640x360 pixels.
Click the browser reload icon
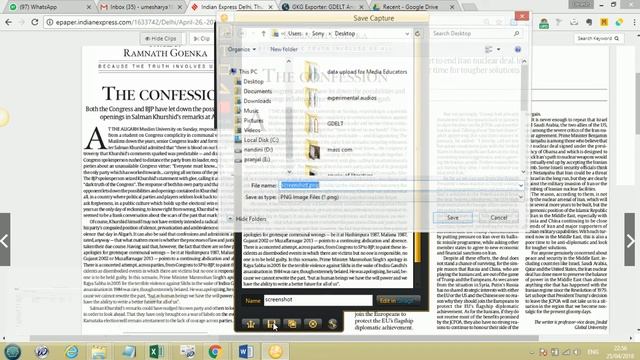35,22
